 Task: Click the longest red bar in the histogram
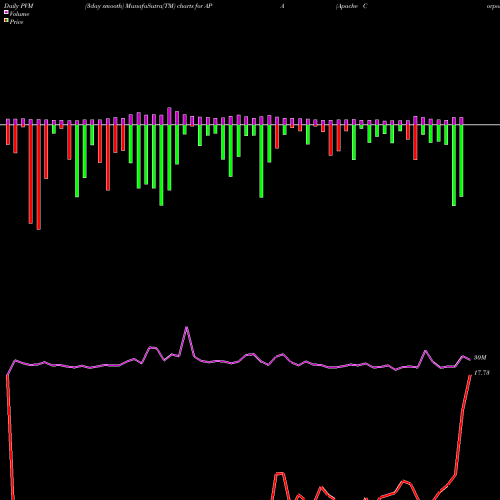click(x=39, y=177)
